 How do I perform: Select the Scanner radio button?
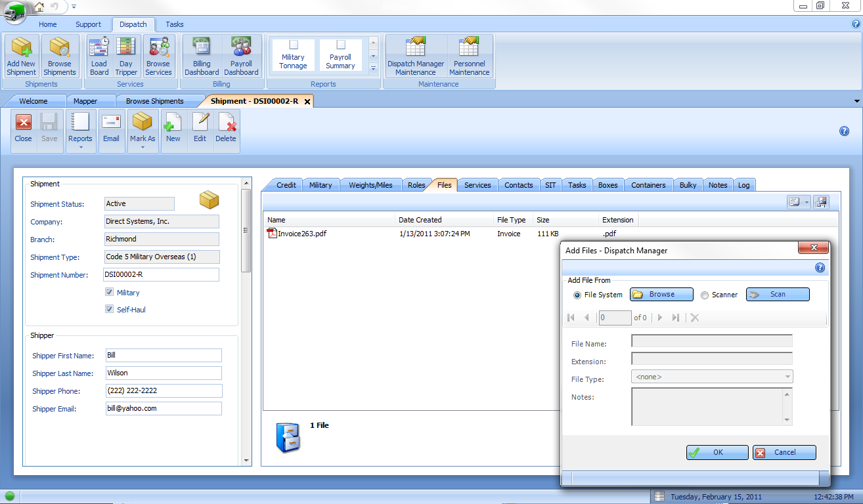click(705, 295)
